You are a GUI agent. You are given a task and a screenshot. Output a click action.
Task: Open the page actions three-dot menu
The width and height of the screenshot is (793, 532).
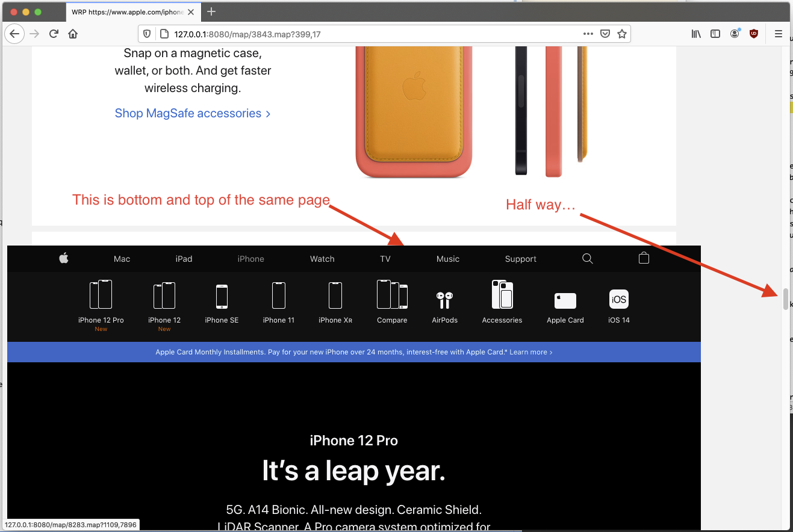coord(589,34)
